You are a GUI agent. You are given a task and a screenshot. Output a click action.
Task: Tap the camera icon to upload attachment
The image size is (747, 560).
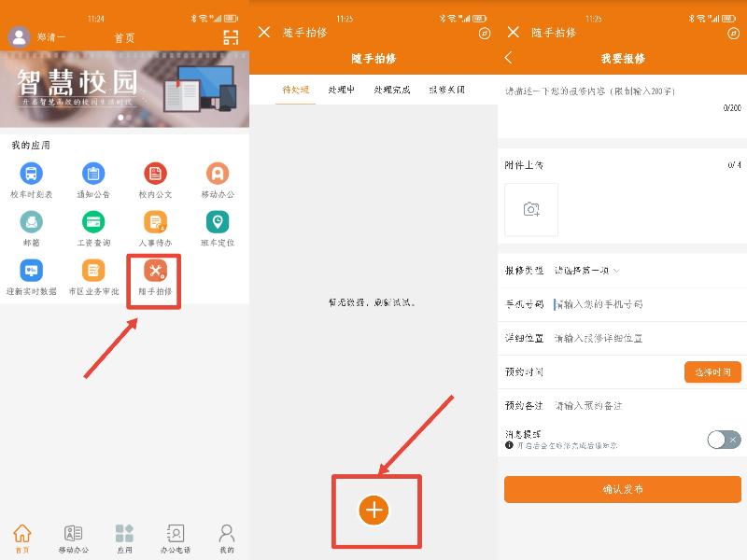pyautogui.click(x=531, y=209)
